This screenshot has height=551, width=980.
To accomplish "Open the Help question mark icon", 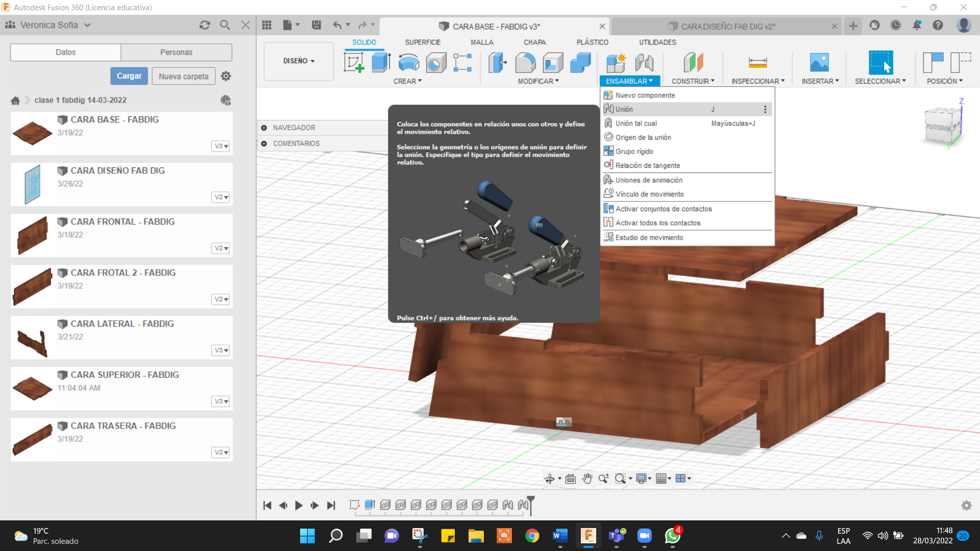I will pyautogui.click(x=938, y=25).
